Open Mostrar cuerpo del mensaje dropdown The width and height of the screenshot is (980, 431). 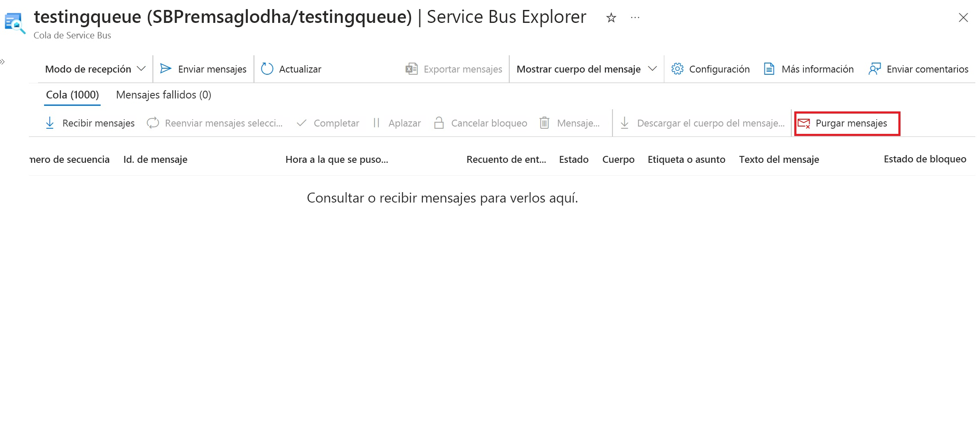pyautogui.click(x=587, y=69)
